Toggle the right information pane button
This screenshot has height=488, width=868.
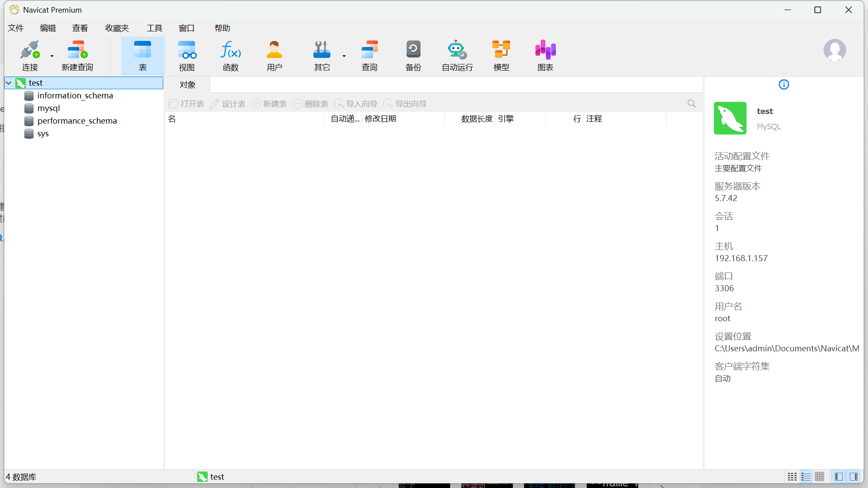pyautogui.click(x=853, y=477)
